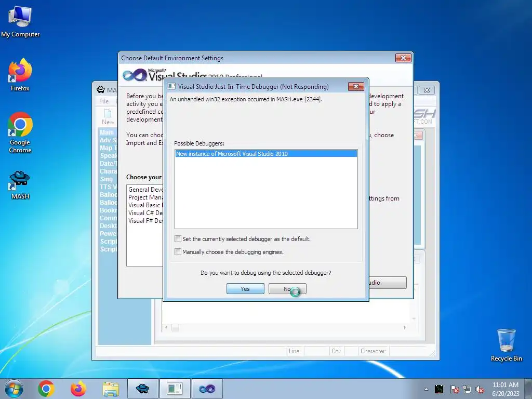Image resolution: width=532 pixels, height=399 pixels.
Task: Click New toolbar icon in MASH window
Action: [108, 116]
